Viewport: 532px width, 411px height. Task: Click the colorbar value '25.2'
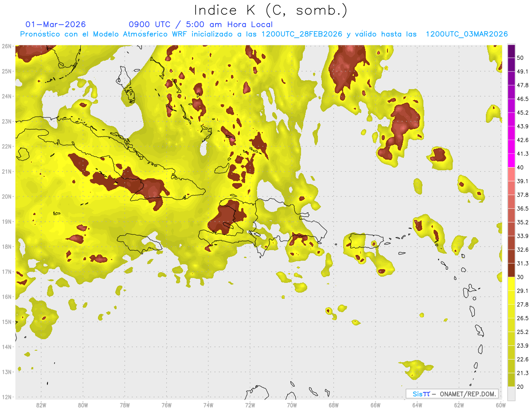click(523, 332)
